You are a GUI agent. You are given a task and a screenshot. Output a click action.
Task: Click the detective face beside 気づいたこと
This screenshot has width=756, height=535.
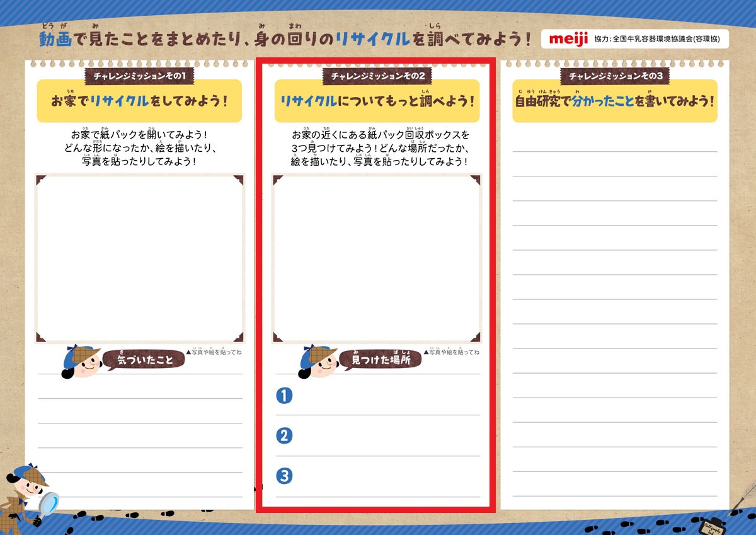click(x=82, y=362)
